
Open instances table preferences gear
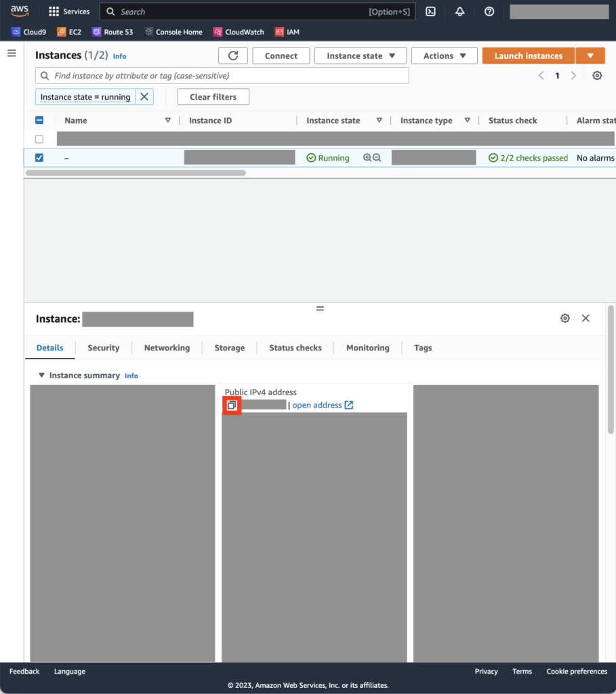[597, 76]
